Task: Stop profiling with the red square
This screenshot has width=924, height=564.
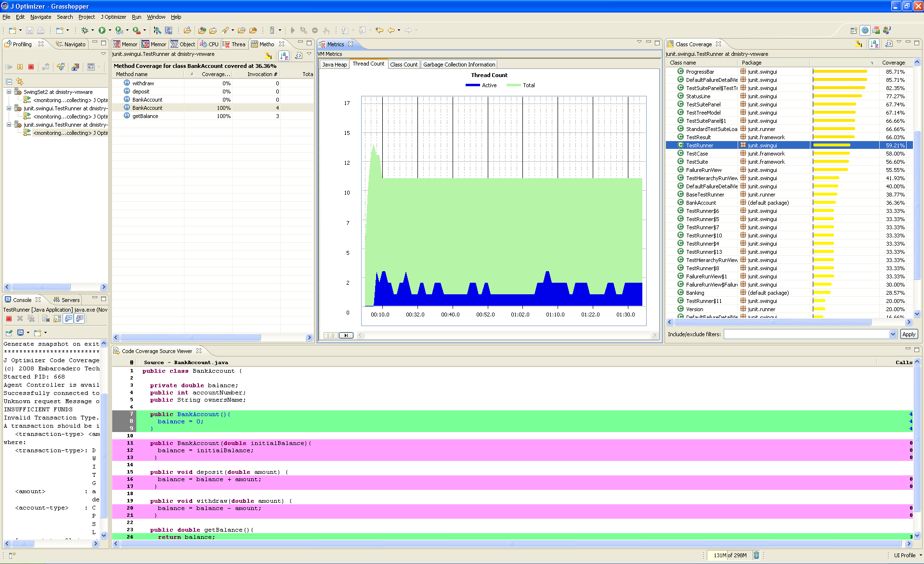Action: coord(31,67)
